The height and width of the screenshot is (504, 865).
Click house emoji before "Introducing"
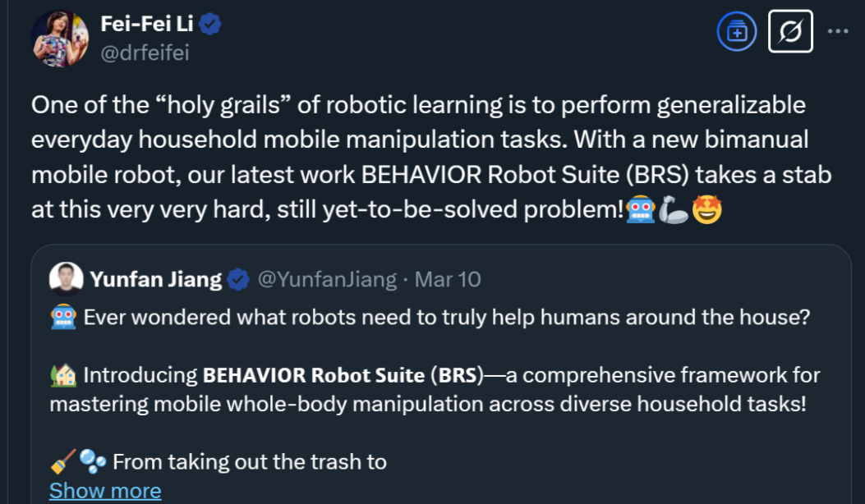(62, 376)
